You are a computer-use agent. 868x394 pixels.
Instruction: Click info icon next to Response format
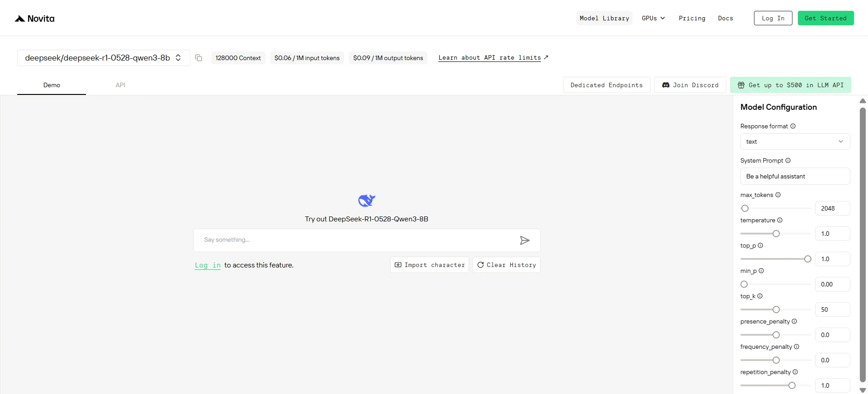[793, 126]
